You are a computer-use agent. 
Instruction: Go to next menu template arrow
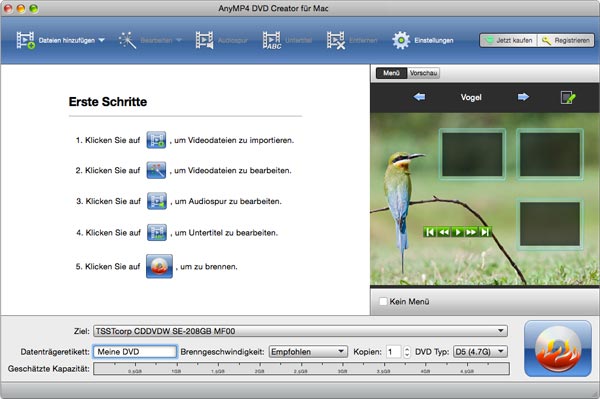coord(523,97)
